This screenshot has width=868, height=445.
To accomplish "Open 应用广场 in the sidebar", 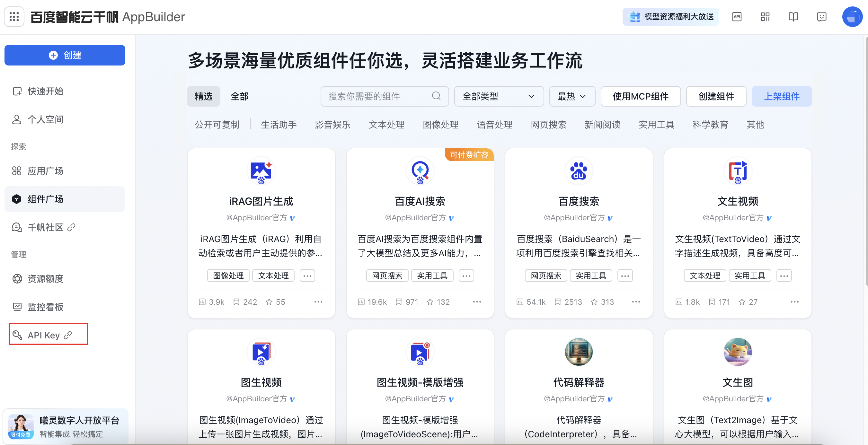I will [65, 171].
